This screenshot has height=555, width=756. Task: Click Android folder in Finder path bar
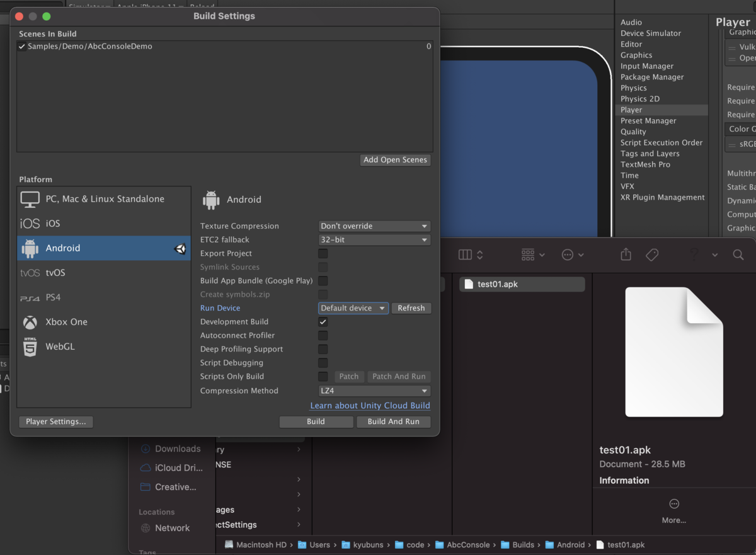(565, 545)
